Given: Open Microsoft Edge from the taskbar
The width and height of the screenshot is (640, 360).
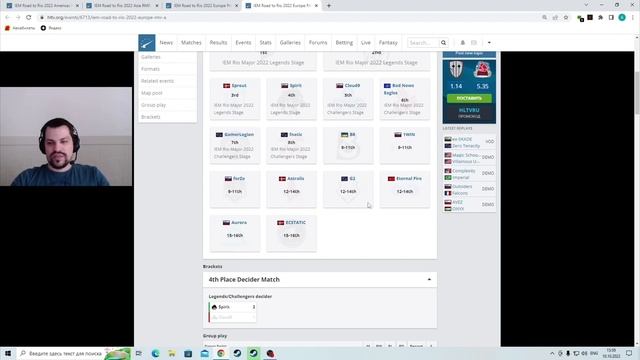Looking at the screenshot, I should 156,353.
